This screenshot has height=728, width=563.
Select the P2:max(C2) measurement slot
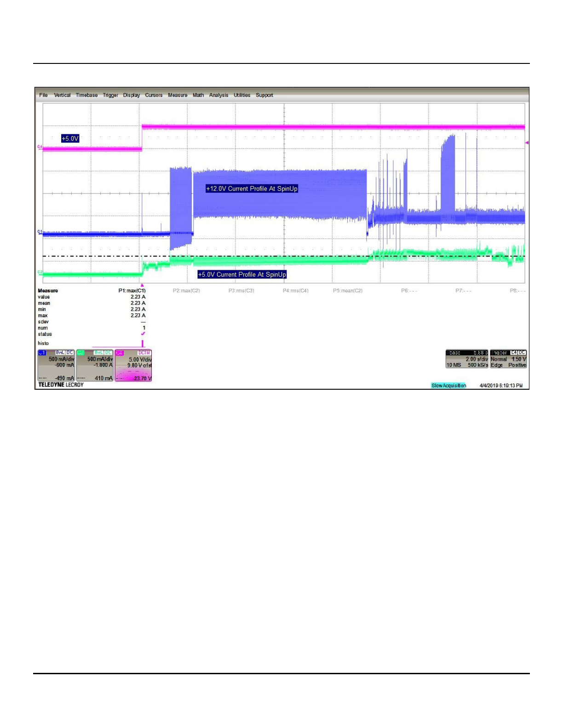pyautogui.click(x=186, y=291)
